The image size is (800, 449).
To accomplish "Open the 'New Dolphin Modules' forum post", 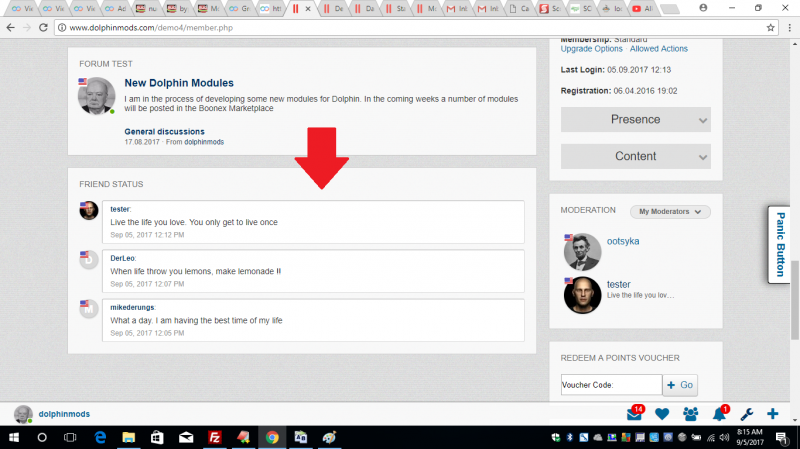I will tap(179, 83).
